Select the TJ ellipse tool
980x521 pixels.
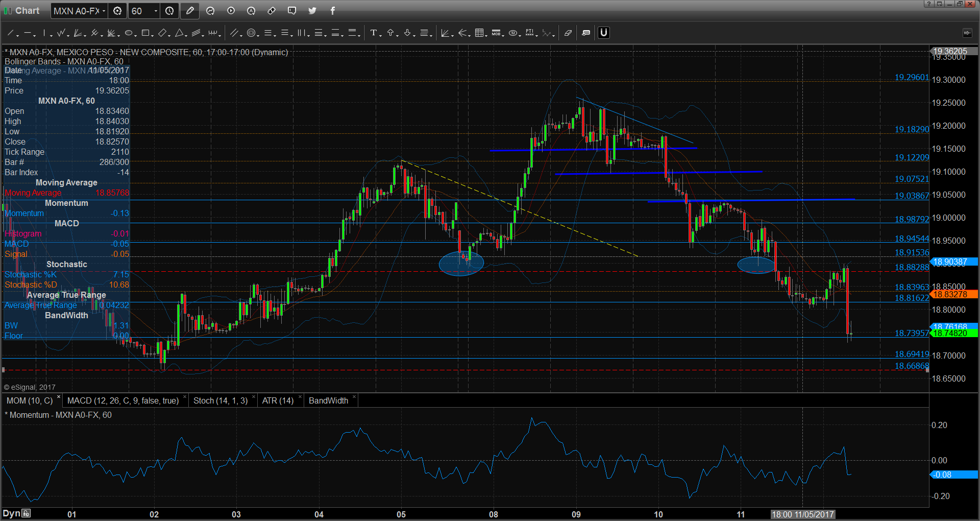pyautogui.click(x=512, y=33)
